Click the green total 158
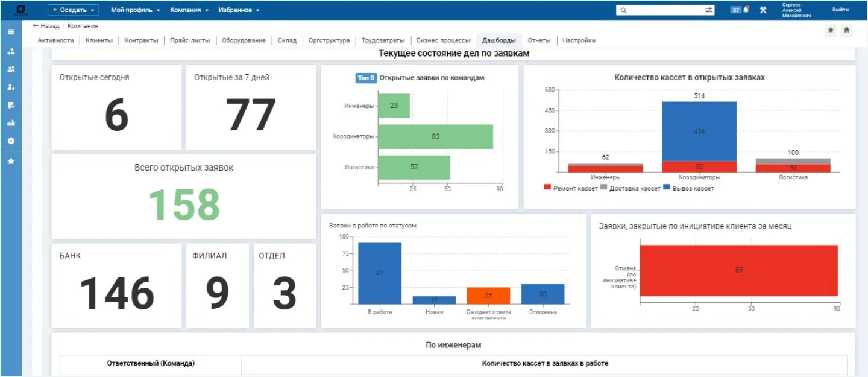868x377 pixels. (184, 204)
